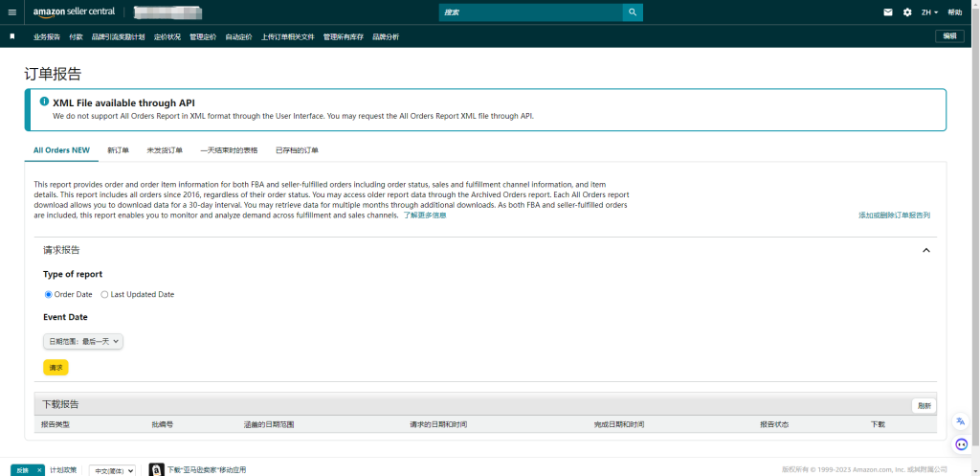The height and width of the screenshot is (476, 980).
Task: Click the Event Date label
Action: [x=65, y=317]
